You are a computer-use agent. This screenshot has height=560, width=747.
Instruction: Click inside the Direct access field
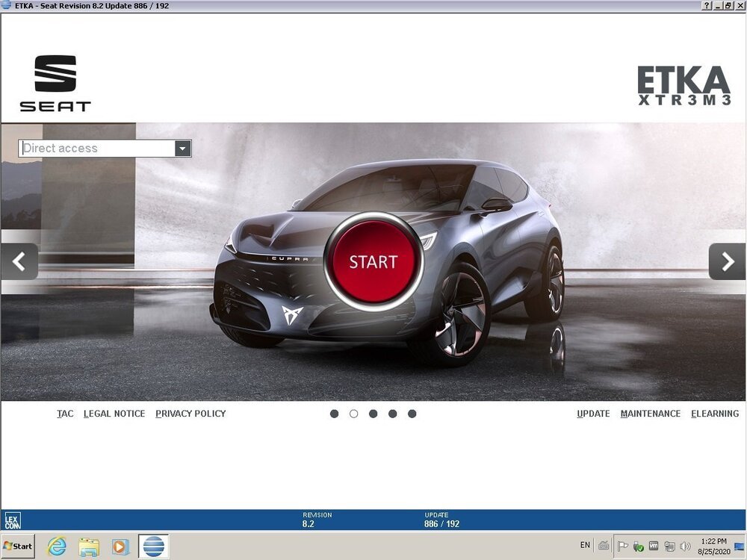[x=97, y=149]
